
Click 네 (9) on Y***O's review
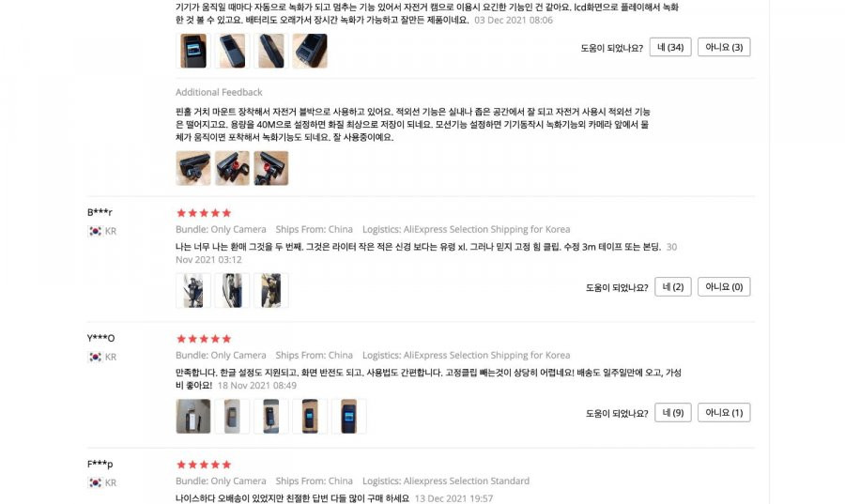coord(673,413)
